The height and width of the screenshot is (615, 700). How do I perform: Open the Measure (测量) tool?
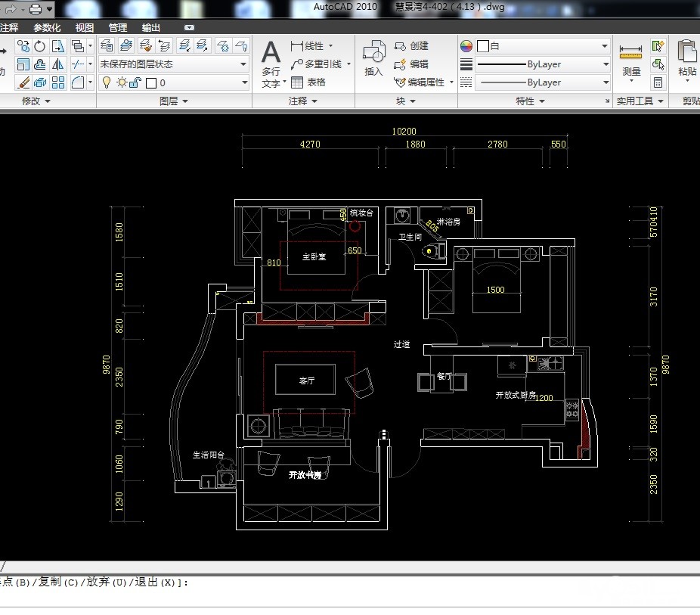(630, 59)
